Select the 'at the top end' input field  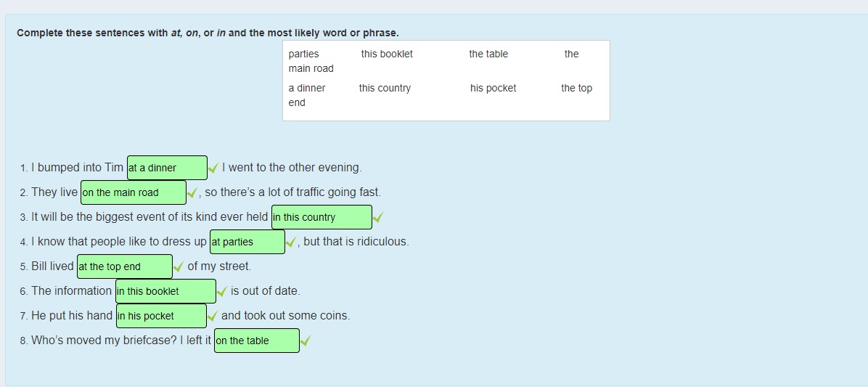click(124, 266)
